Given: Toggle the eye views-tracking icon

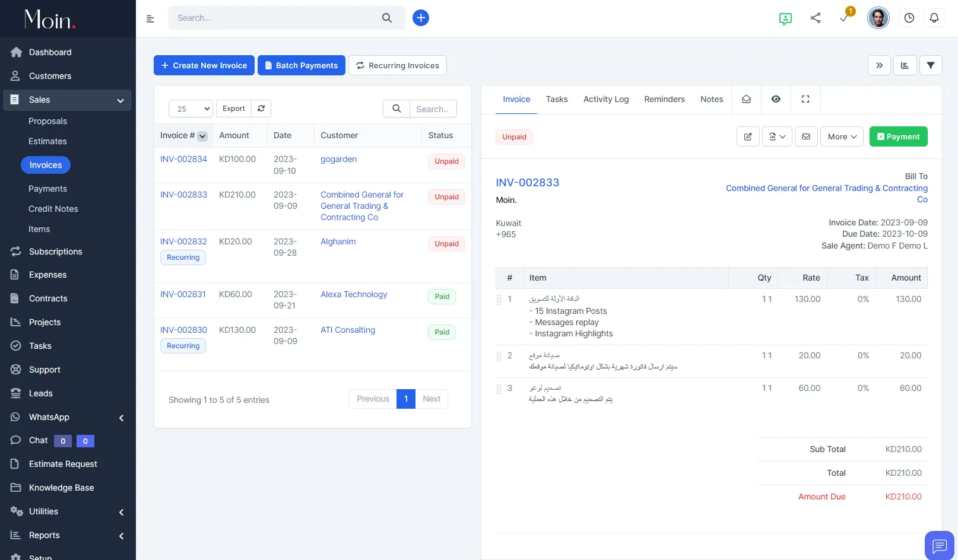Looking at the screenshot, I should (776, 99).
